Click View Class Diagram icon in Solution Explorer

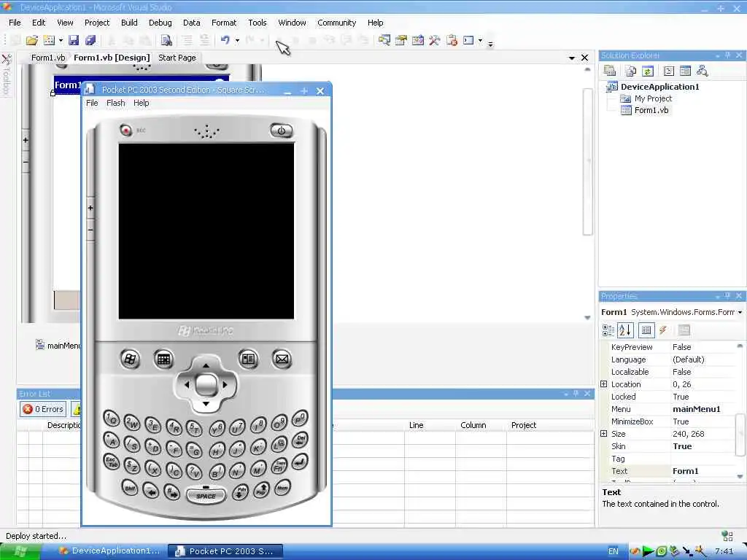(x=702, y=71)
